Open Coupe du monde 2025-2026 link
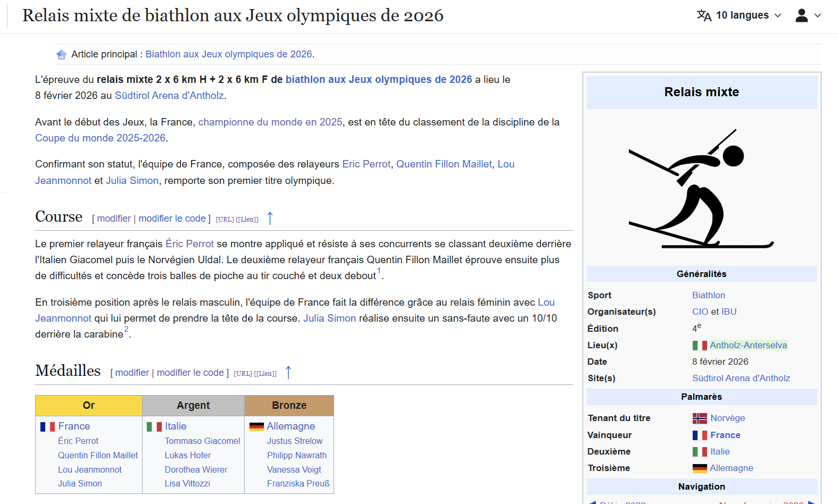Image resolution: width=839 pixels, height=504 pixels. pyautogui.click(x=101, y=138)
